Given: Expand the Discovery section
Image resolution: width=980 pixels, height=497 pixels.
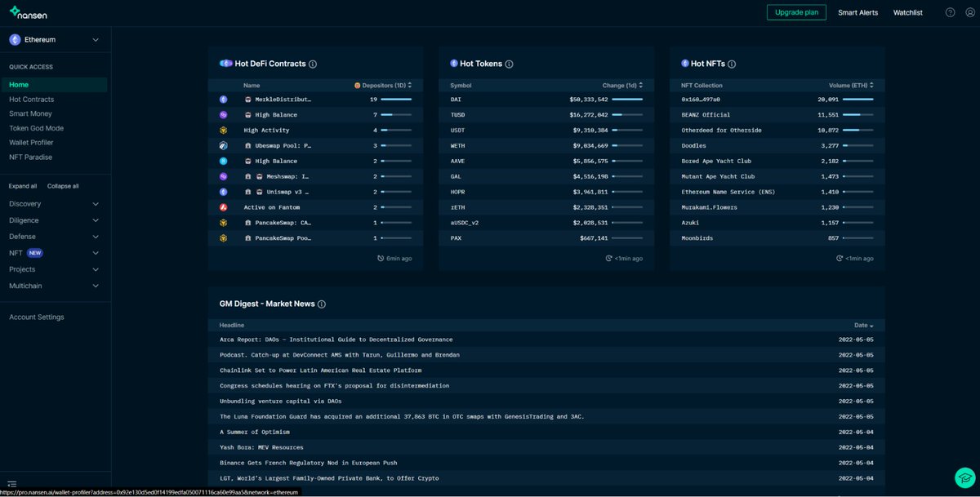Looking at the screenshot, I should click(54, 204).
